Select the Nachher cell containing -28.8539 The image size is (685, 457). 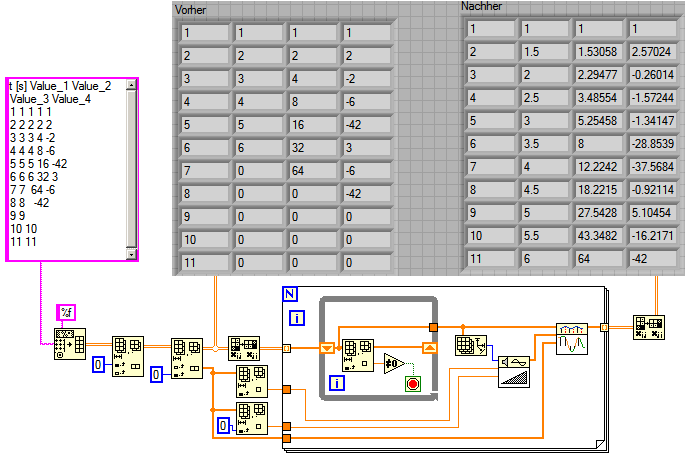(653, 144)
